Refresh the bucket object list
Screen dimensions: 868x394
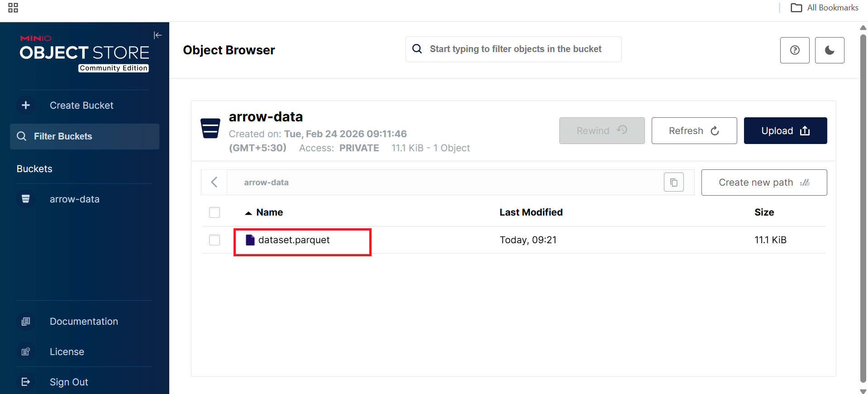coord(694,131)
